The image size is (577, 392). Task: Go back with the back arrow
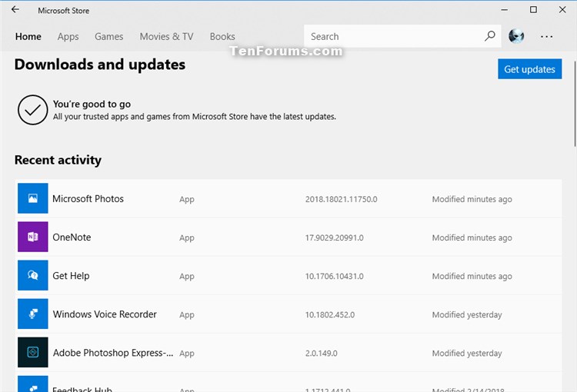[15, 10]
